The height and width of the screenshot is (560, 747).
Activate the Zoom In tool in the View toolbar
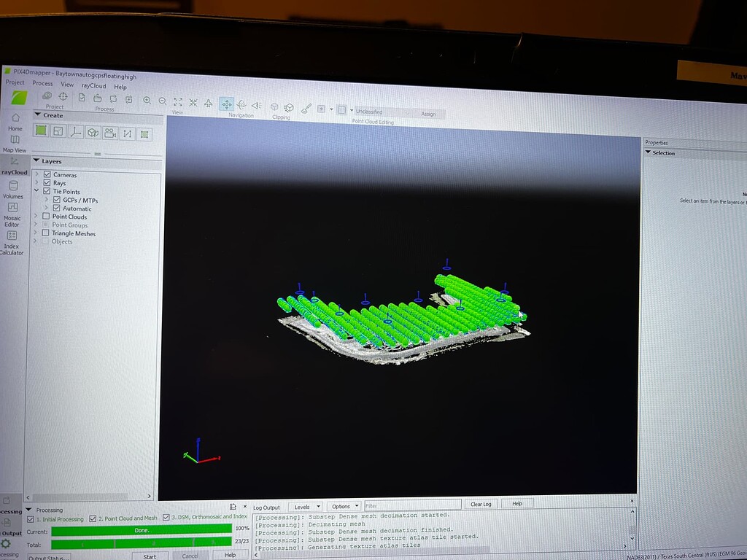coord(146,101)
